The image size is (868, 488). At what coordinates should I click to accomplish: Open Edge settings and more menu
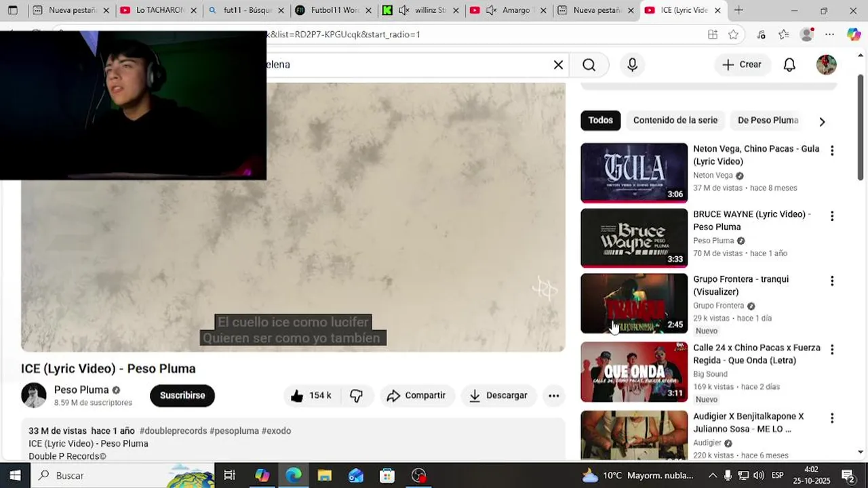[829, 35]
